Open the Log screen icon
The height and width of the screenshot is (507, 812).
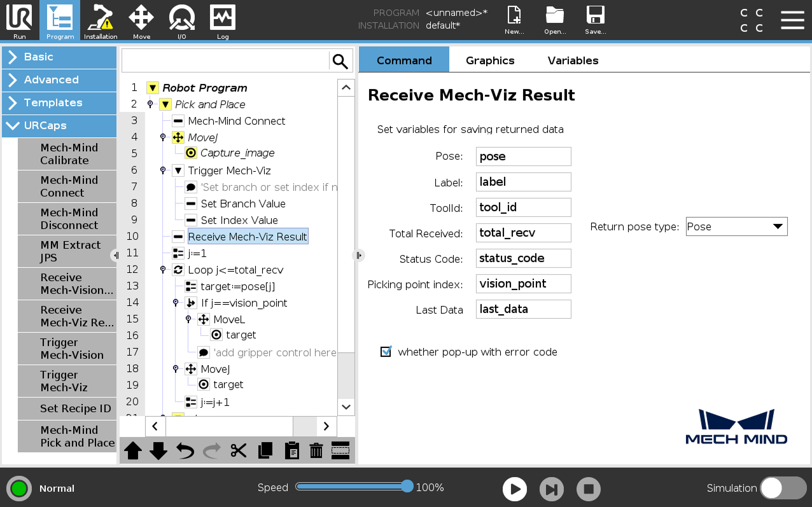tap(222, 19)
